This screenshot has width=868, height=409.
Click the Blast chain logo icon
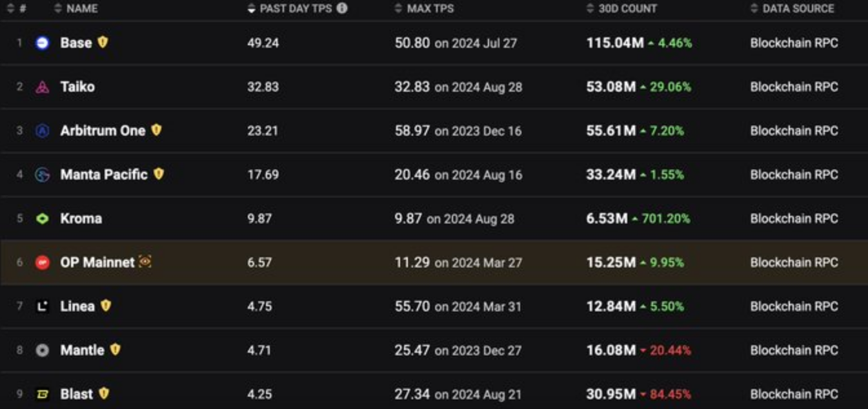tap(43, 394)
